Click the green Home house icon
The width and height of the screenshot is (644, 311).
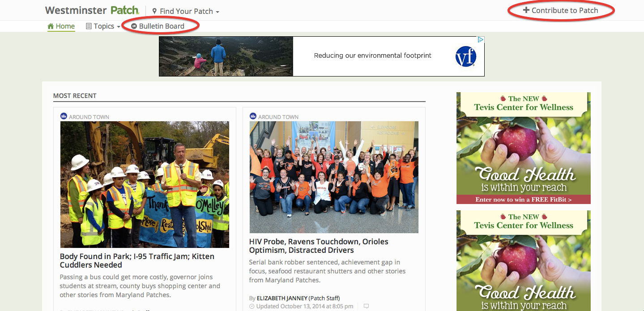click(51, 26)
